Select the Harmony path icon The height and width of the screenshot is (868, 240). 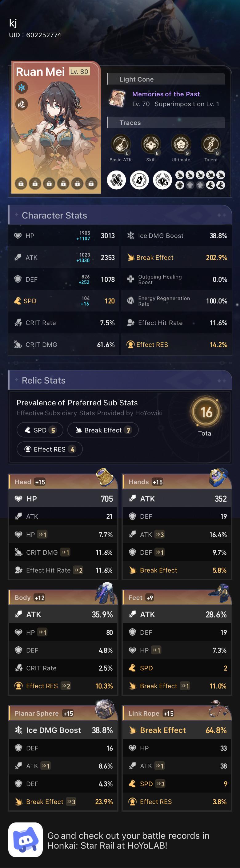point(21,104)
